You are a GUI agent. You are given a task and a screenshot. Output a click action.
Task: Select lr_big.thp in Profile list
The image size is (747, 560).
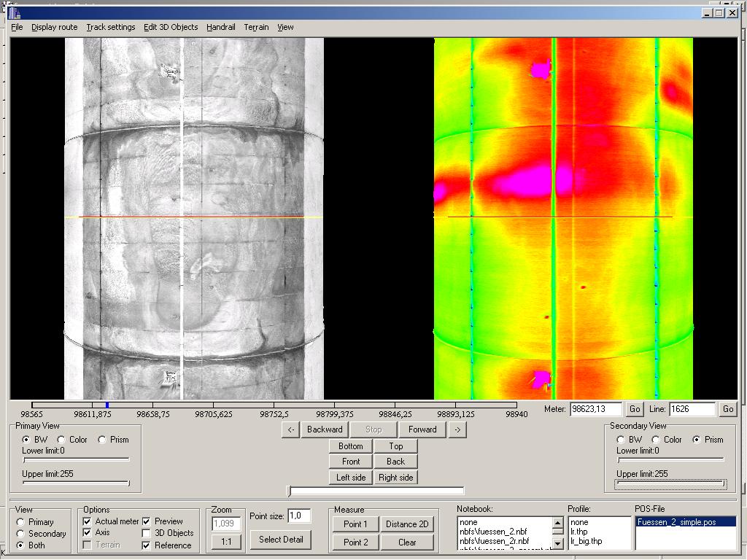[587, 541]
